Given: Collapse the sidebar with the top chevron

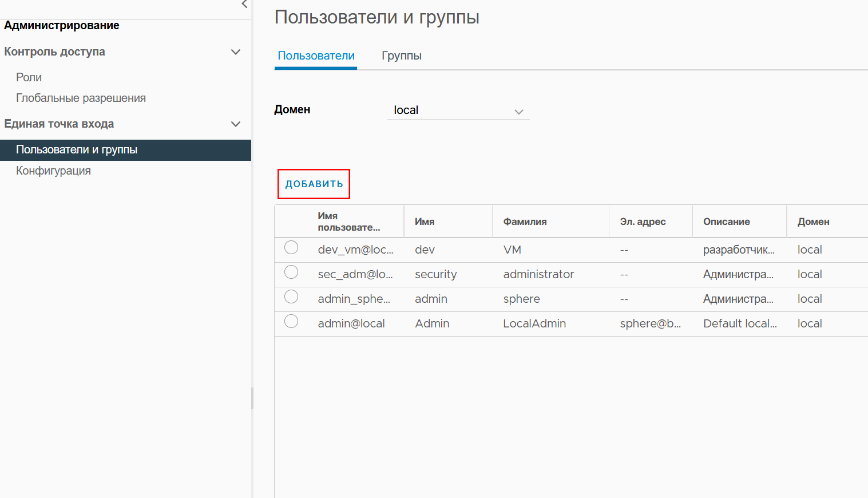Looking at the screenshot, I should click(244, 5).
